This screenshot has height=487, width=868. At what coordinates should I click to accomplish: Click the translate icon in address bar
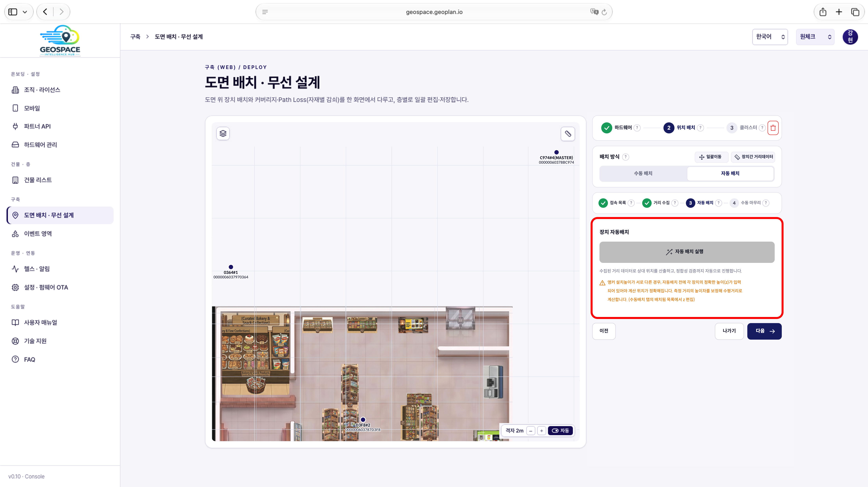click(594, 12)
